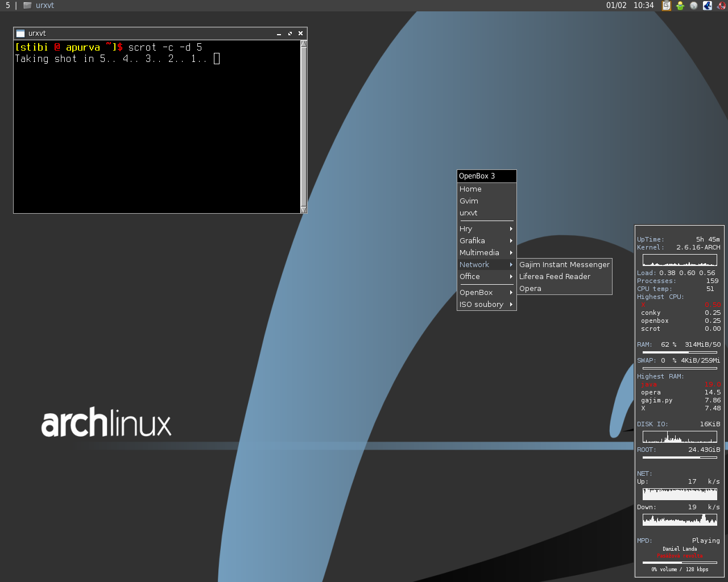Launch Opera from the Network submenu
Image resolution: width=728 pixels, height=582 pixels.
coord(564,289)
